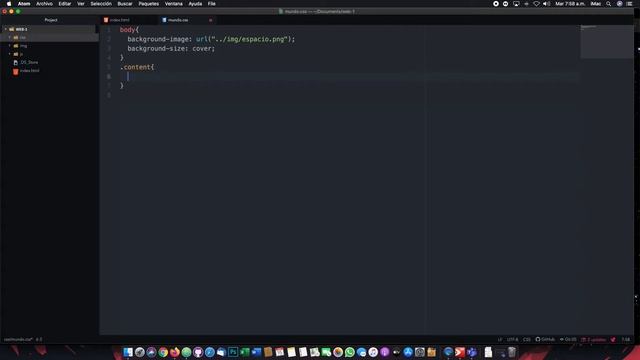Viewport: 640px width, 360px height.
Task: Open Notification Center in menu bar
Action: [x=629, y=4]
